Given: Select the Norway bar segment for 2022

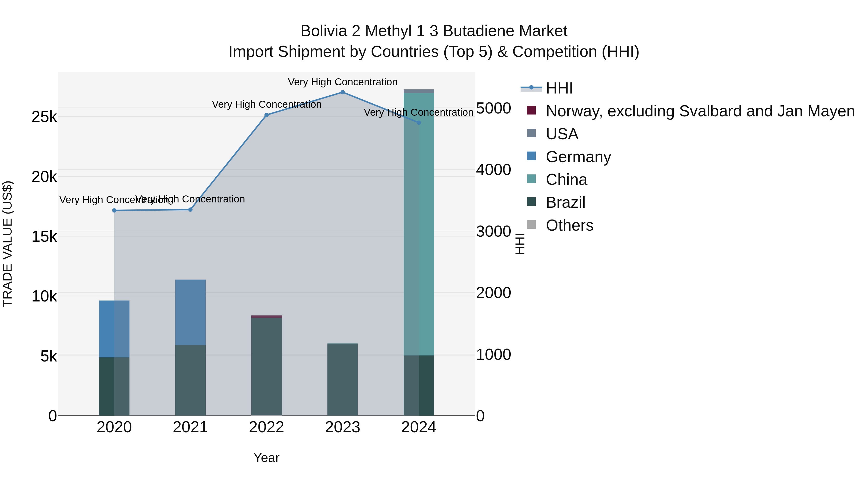Looking at the screenshot, I should click(266, 317).
